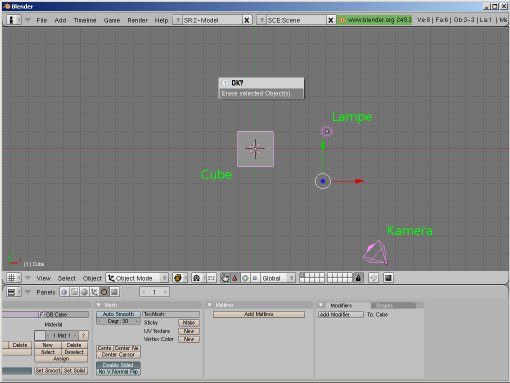This screenshot has height=383, width=510.
Task: Click the render this window icon
Action: point(388,278)
